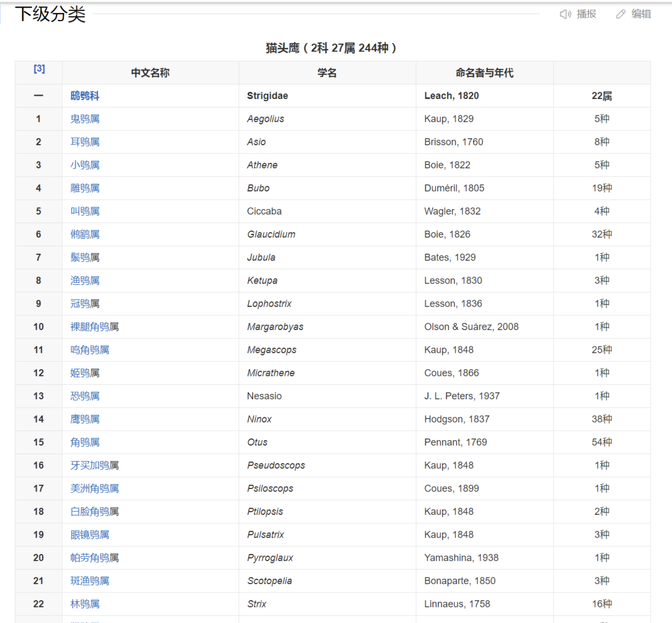Select the Otus scientific name

coord(257,443)
